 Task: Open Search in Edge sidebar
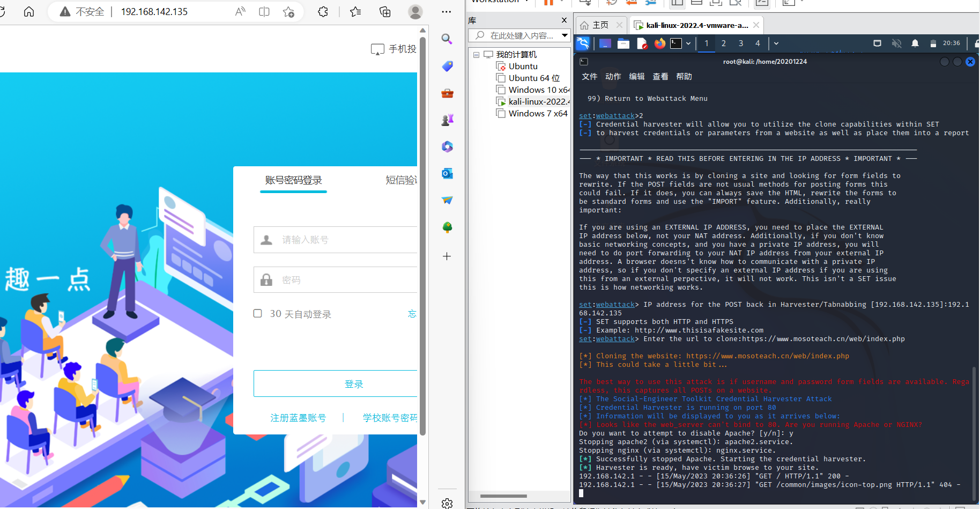[x=447, y=39]
